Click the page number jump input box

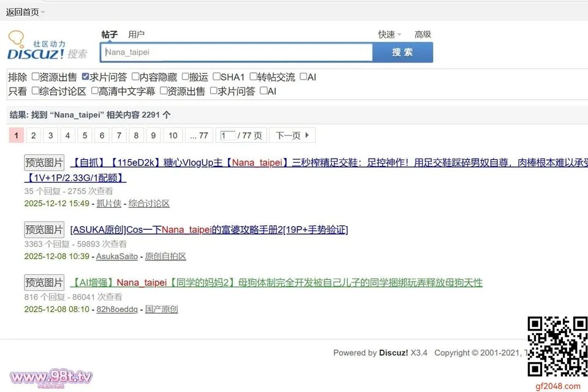tap(228, 135)
